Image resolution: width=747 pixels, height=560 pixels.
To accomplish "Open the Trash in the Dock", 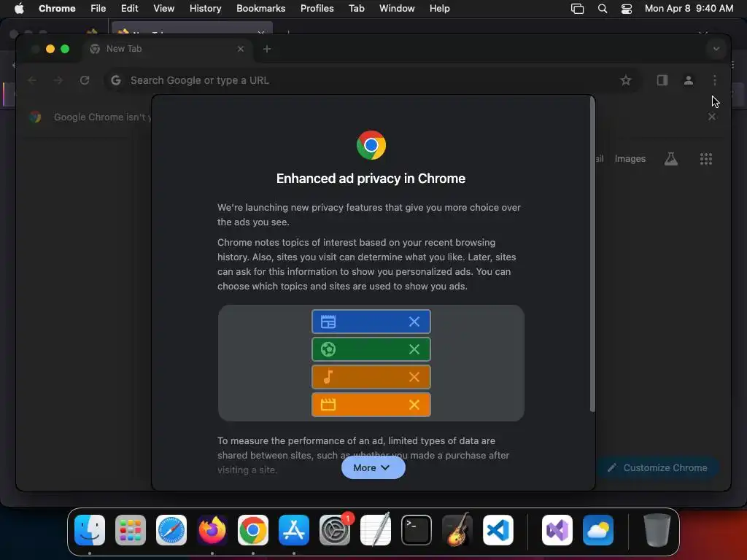I will [x=657, y=530].
